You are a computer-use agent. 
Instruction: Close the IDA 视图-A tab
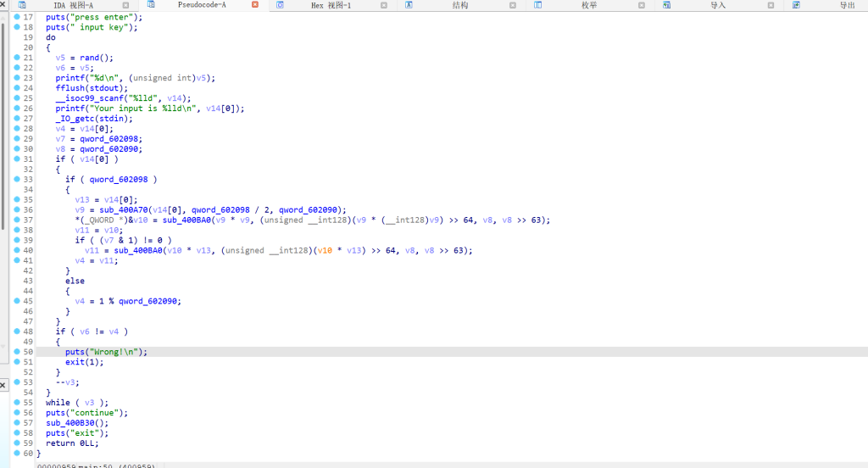click(125, 5)
